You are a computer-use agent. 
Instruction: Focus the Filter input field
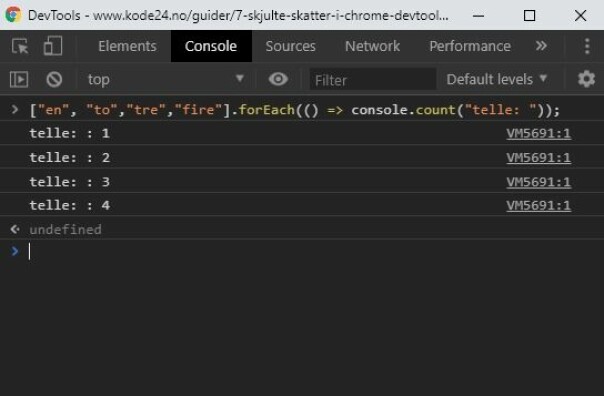click(x=372, y=80)
